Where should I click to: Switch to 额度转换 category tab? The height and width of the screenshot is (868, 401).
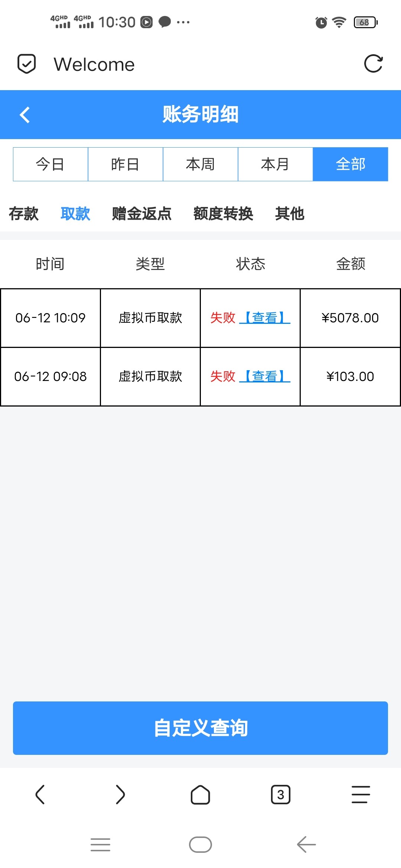tap(224, 214)
